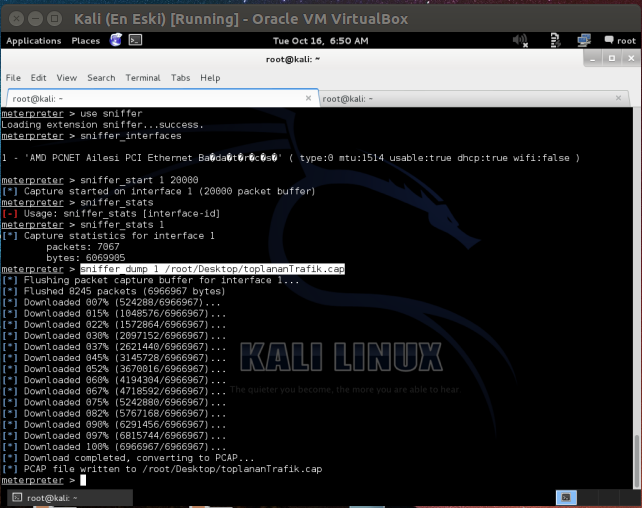Select the first root@kali tab
This screenshot has width=642, height=508.
163,98
